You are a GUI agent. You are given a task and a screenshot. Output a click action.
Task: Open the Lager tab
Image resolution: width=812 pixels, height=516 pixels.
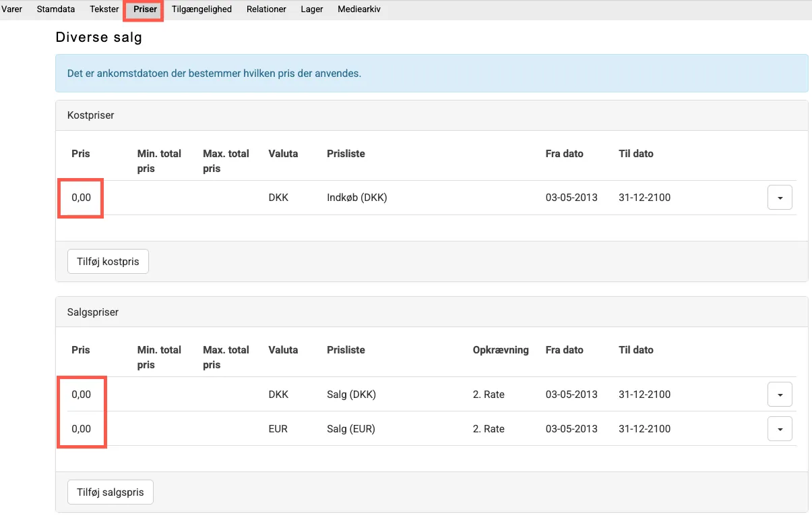312,9
